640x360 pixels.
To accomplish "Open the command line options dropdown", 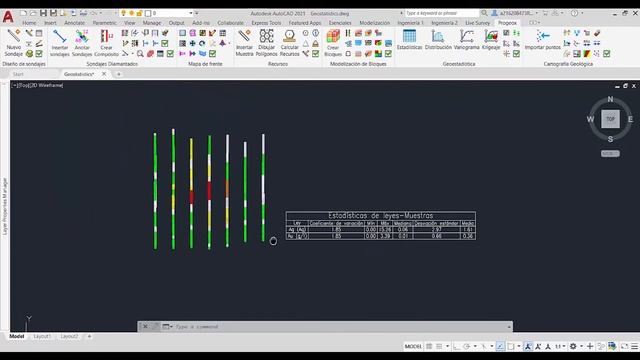I will pos(167,327).
